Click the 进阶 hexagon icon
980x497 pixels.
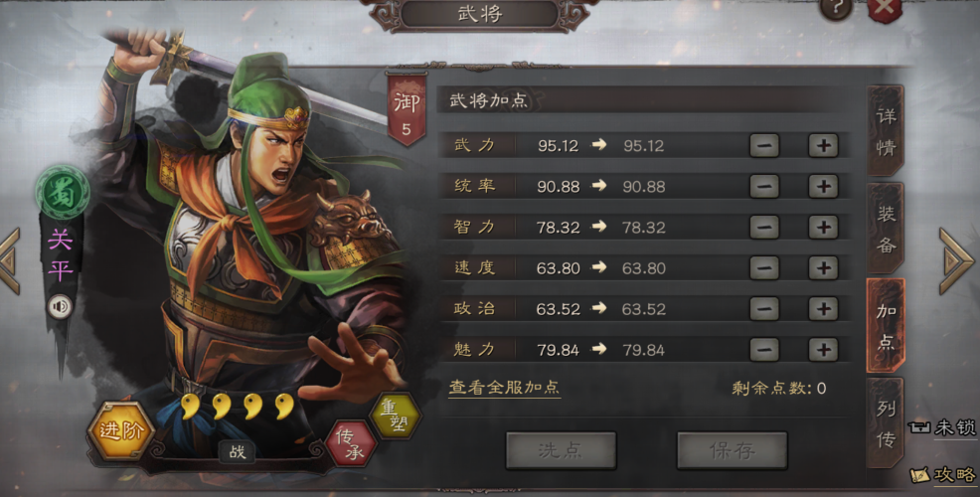point(121,430)
